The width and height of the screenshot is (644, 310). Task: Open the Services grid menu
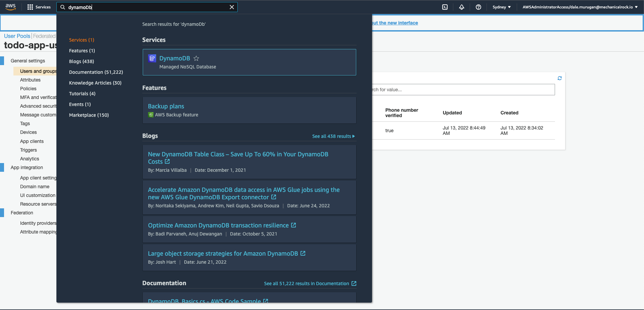[39, 7]
